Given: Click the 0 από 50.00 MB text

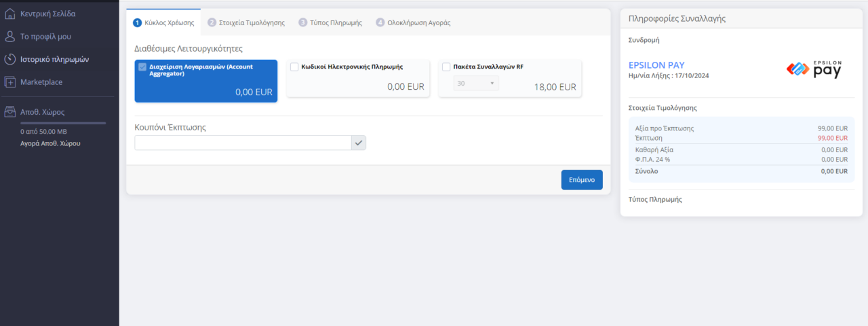Looking at the screenshot, I should pos(43,132).
